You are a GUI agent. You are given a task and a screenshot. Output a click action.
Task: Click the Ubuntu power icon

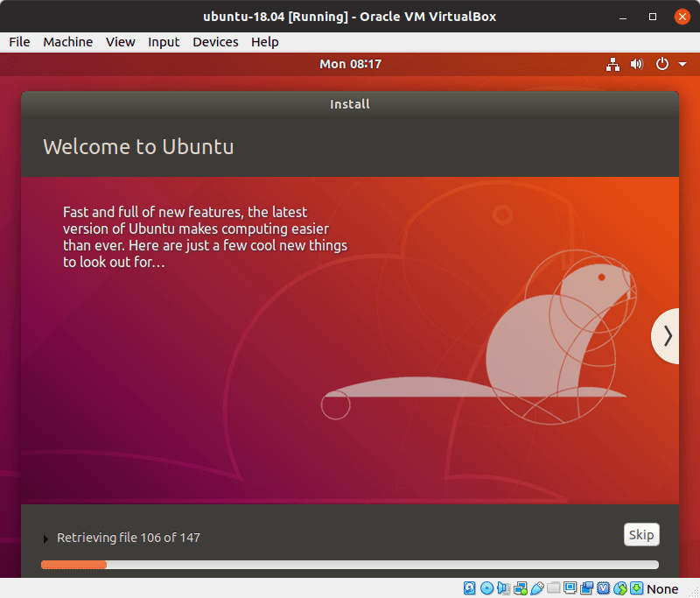(x=662, y=64)
